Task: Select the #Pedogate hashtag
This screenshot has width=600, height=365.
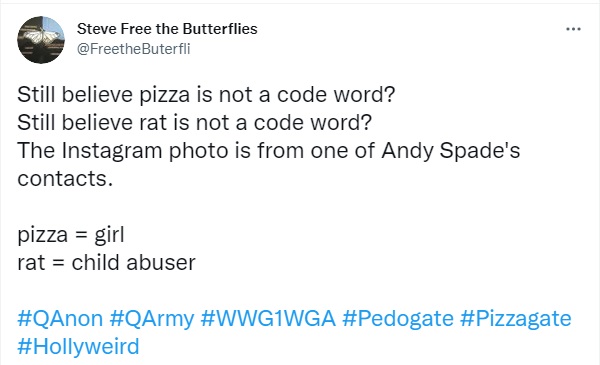Action: pyautogui.click(x=398, y=319)
